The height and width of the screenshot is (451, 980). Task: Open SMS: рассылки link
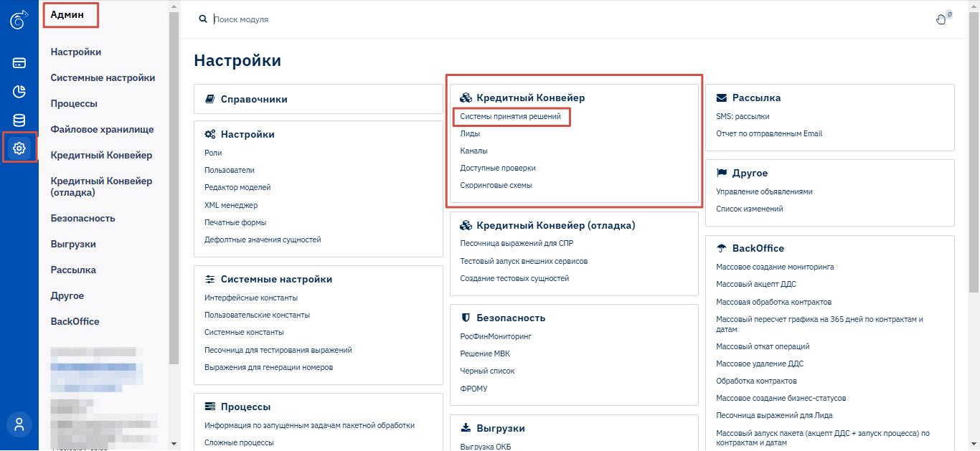click(x=743, y=116)
